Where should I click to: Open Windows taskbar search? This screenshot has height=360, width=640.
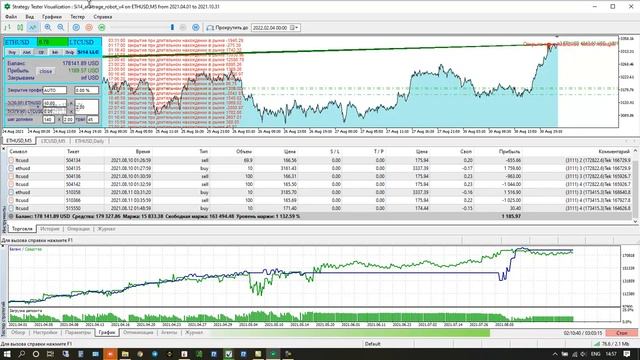[x=22, y=354]
